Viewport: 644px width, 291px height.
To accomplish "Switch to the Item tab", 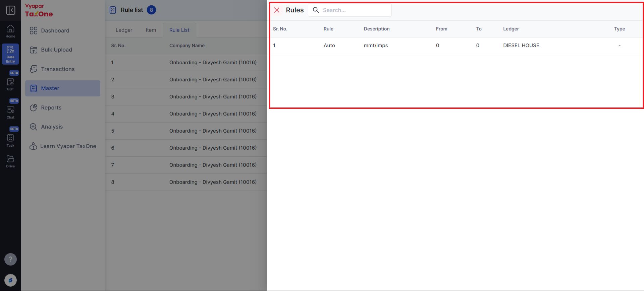I will 151,30.
